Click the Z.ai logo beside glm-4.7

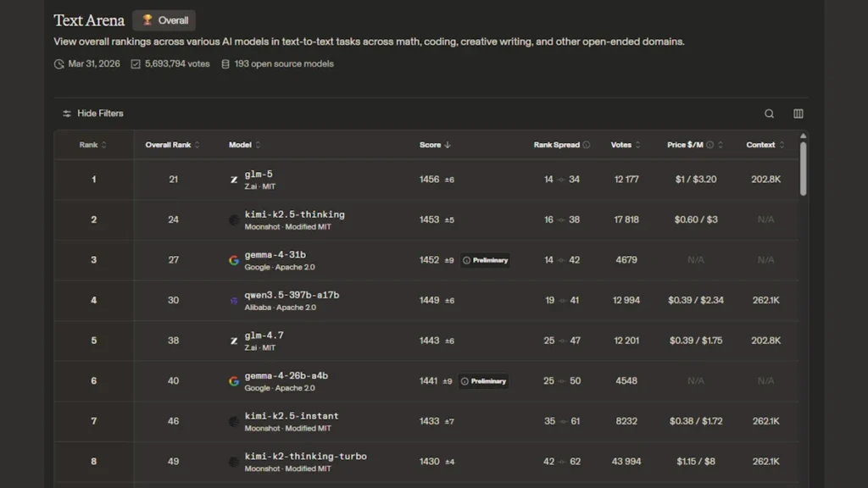(x=234, y=341)
